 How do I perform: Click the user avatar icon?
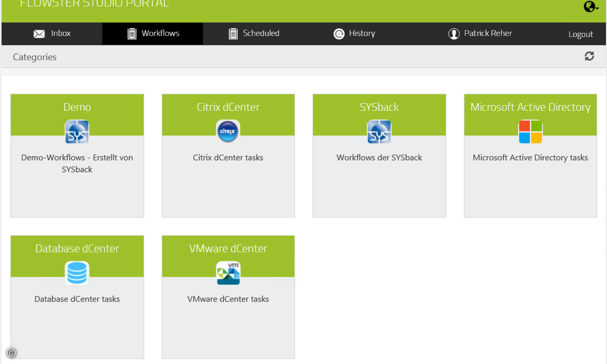[x=454, y=34]
